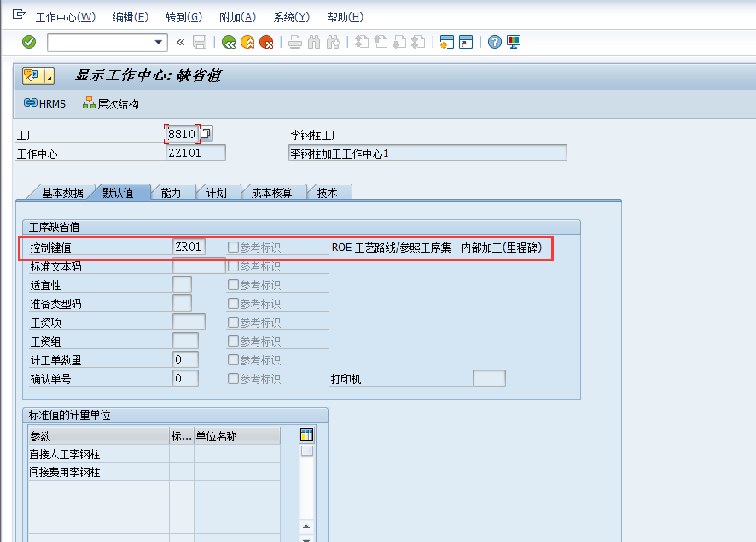Screen dimensions: 756x542
Task: Open the 系统 menu
Action: pos(291,16)
